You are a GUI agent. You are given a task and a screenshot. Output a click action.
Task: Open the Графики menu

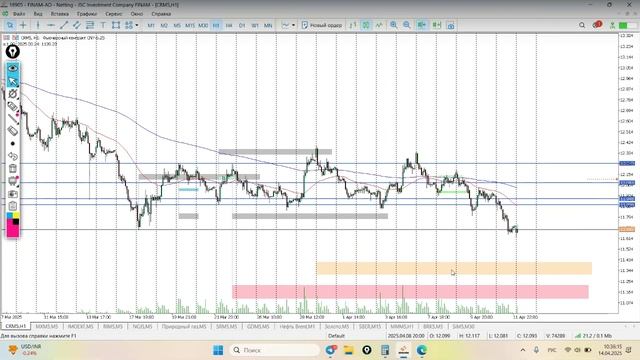pyautogui.click(x=87, y=14)
